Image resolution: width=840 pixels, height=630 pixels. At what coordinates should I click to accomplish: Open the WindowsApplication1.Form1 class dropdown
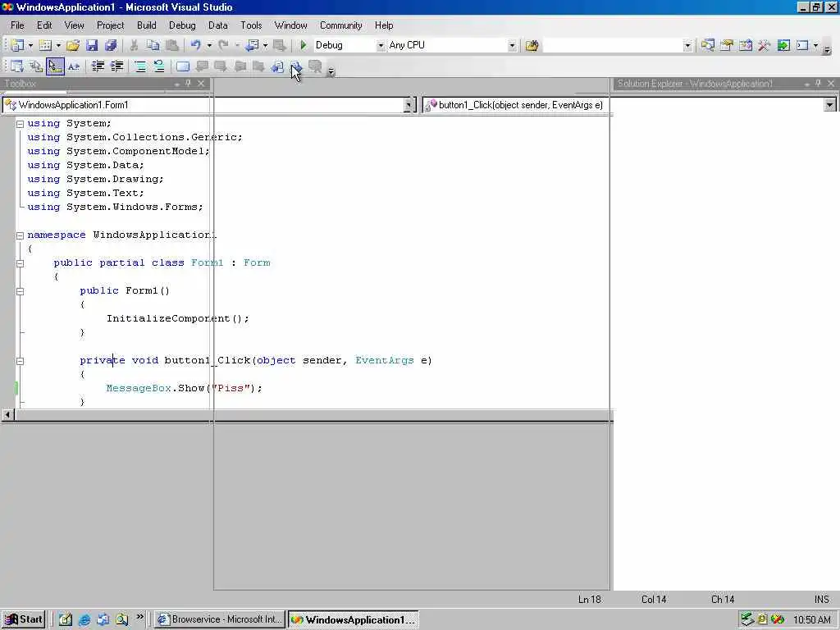tap(410, 105)
